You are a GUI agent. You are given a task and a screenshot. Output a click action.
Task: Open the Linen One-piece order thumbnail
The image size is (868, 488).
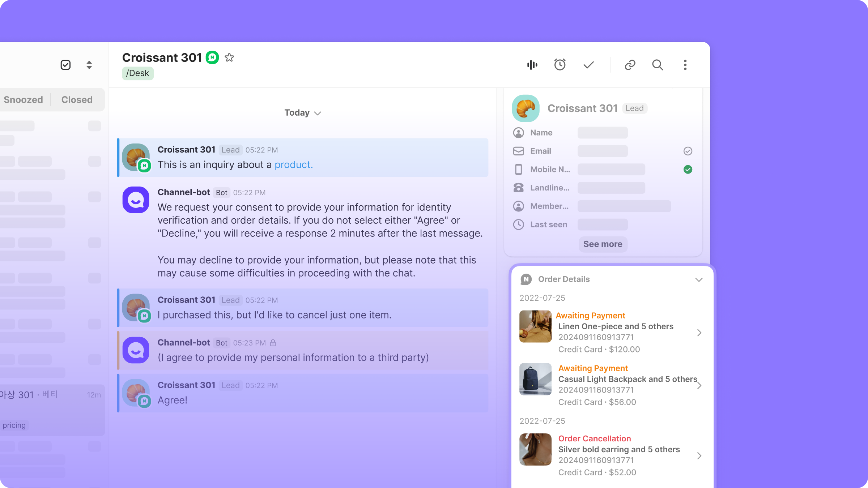535,326
